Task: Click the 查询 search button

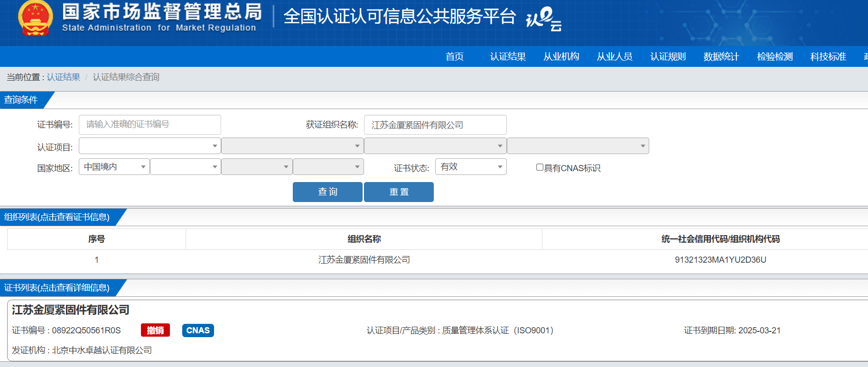Action: [x=327, y=192]
